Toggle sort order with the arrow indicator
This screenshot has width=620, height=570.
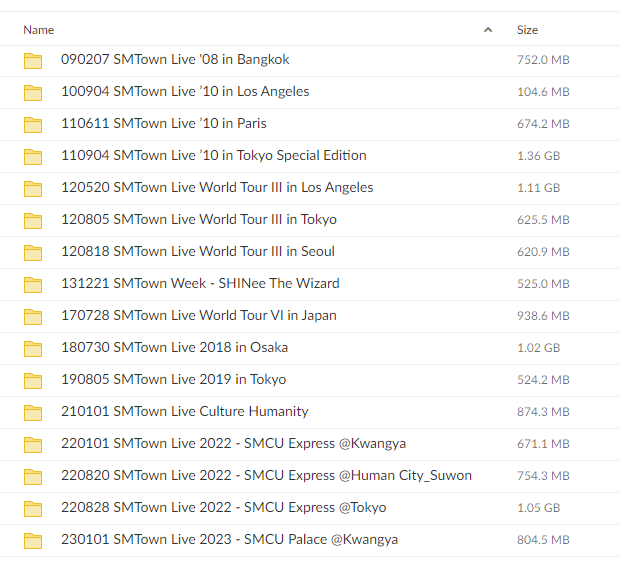pos(488,30)
